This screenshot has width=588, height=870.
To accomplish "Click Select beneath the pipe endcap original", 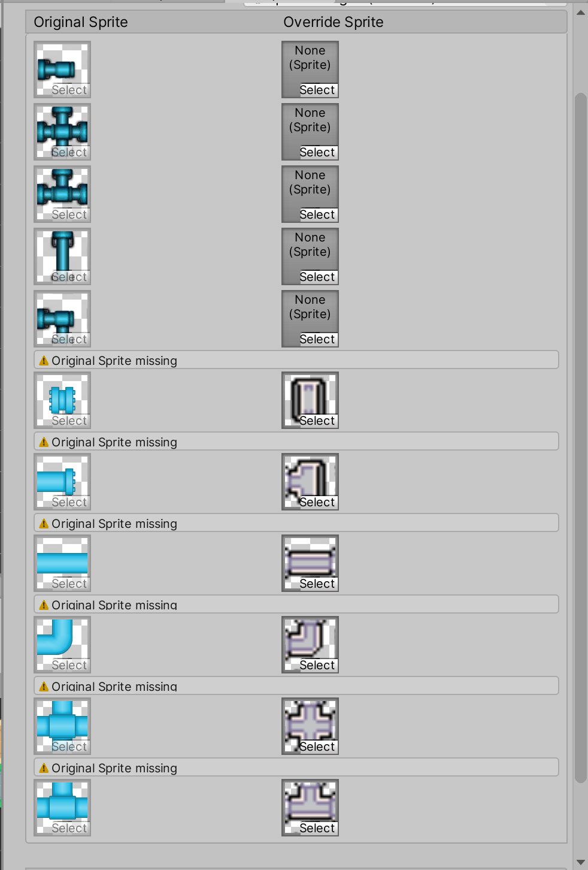I will (70, 89).
